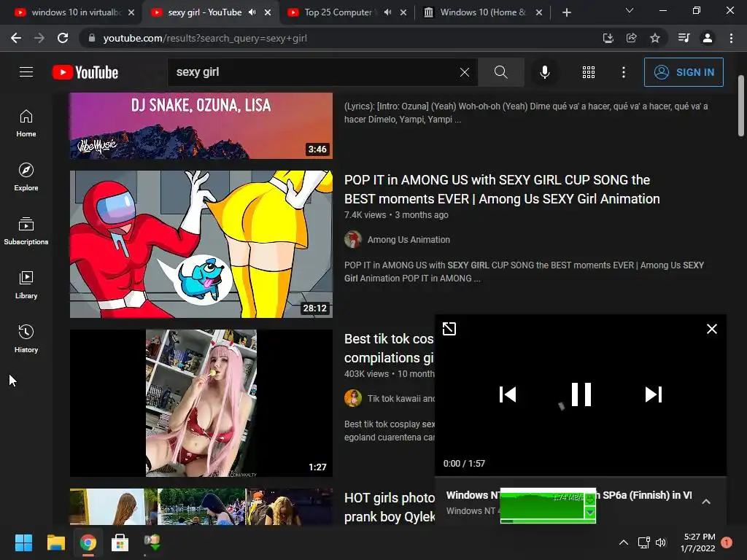Open the Chrome three-dot menu

(x=731, y=38)
